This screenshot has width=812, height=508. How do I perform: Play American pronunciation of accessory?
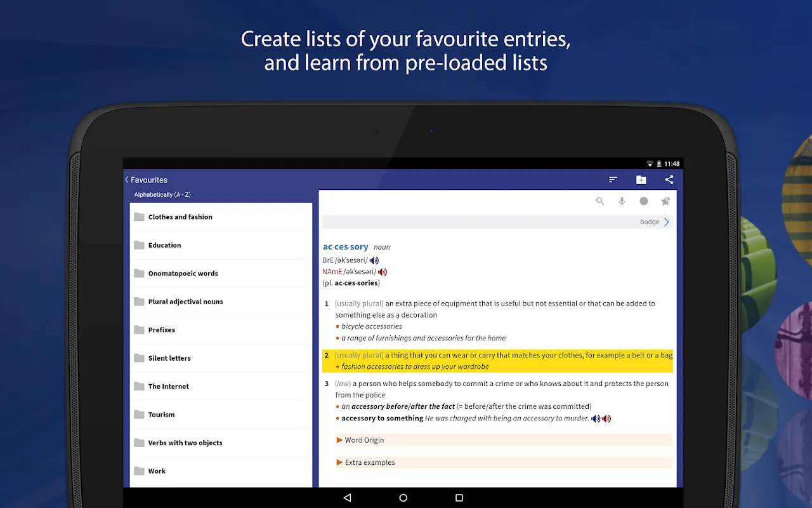click(383, 272)
